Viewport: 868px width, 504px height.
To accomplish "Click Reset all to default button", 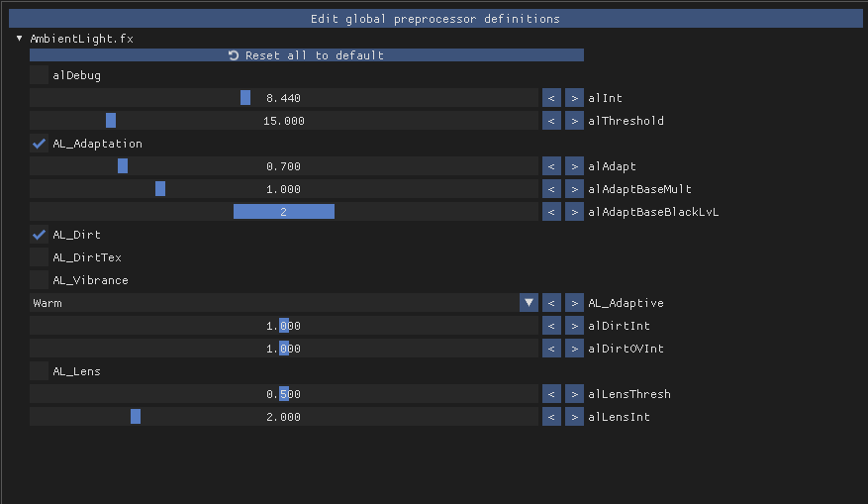I will 306,55.
